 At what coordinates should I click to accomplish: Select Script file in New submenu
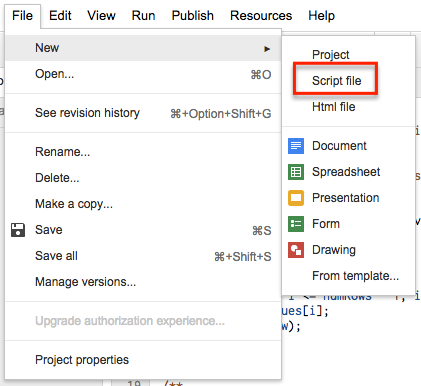[x=336, y=81]
